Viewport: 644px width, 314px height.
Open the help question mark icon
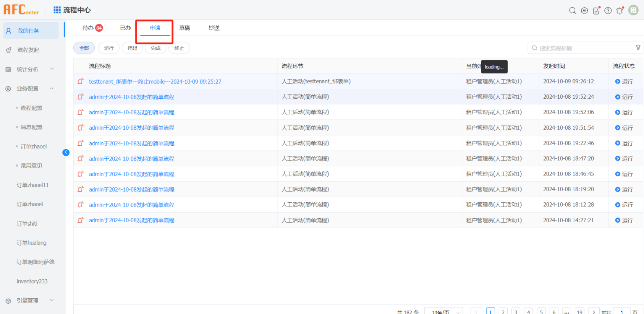coord(608,11)
